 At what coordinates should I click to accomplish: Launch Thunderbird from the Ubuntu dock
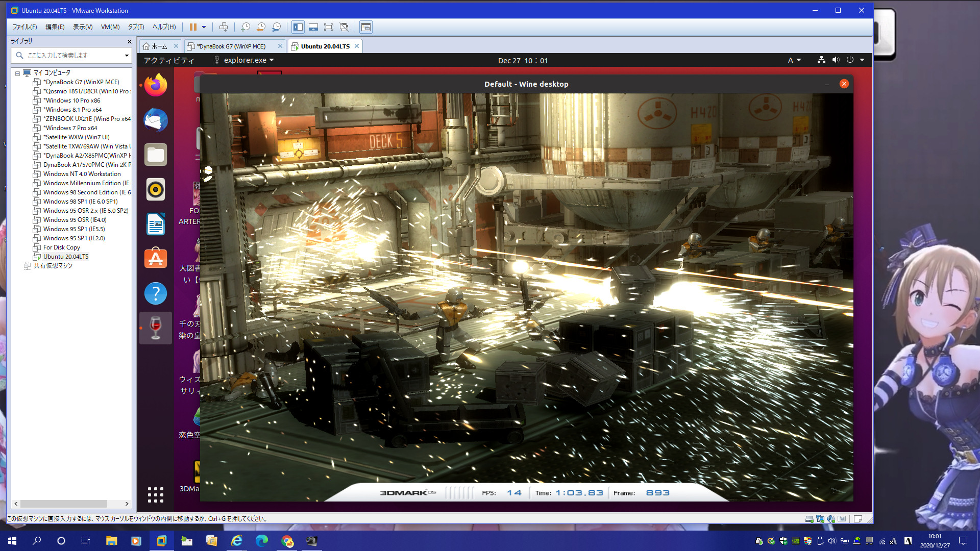(156, 120)
